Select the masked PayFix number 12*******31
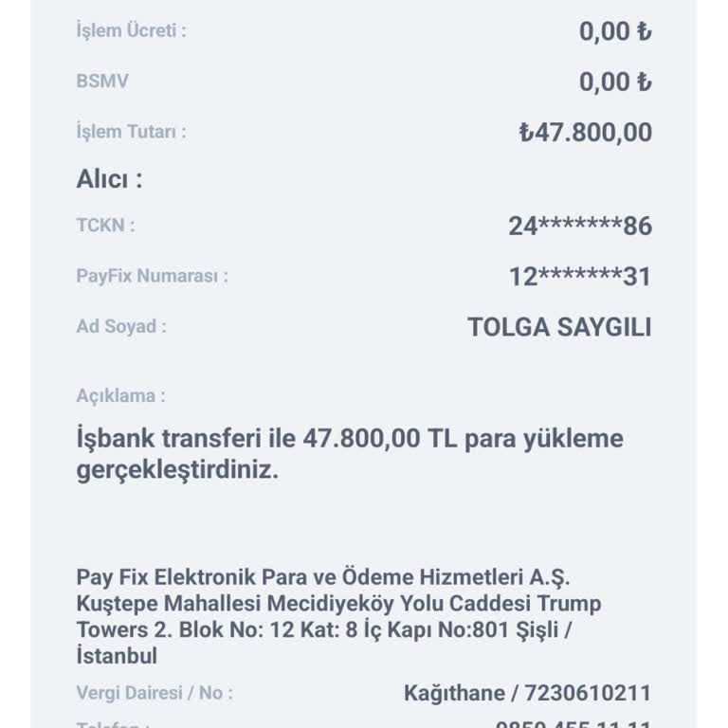The height and width of the screenshot is (728, 728). click(580, 278)
